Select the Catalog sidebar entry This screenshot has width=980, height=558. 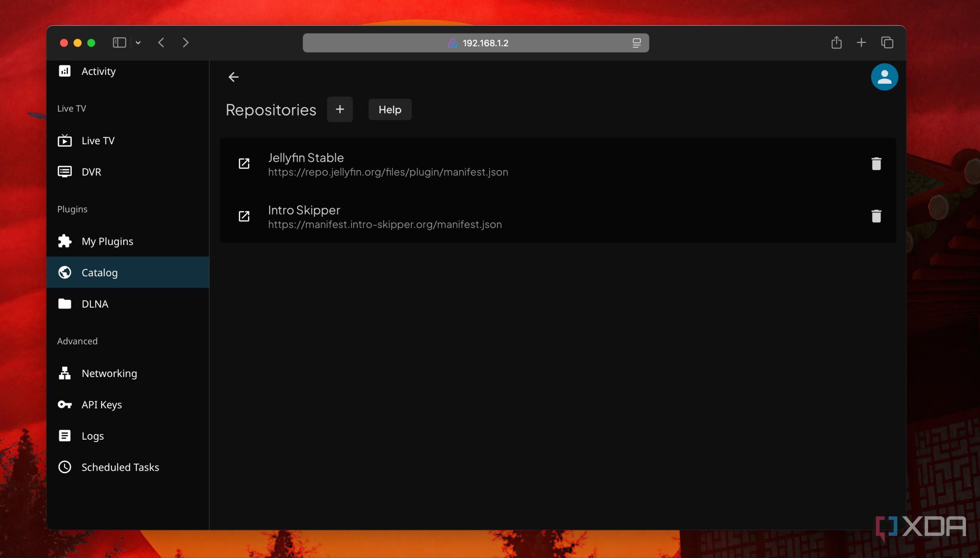click(x=128, y=272)
